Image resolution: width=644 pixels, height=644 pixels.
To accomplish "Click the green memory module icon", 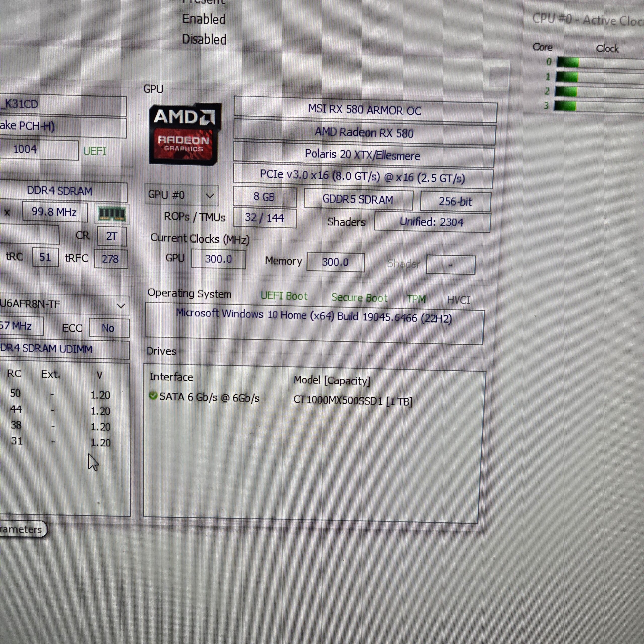I will [x=112, y=214].
